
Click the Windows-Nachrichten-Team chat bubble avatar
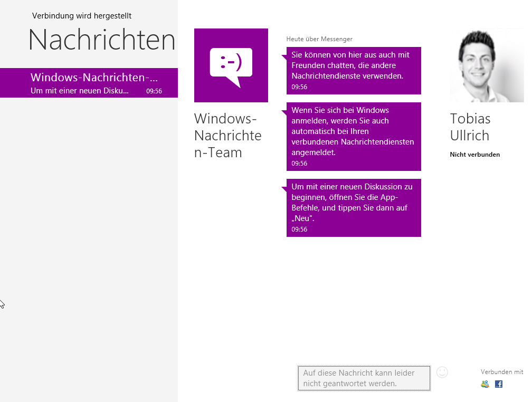pos(231,65)
